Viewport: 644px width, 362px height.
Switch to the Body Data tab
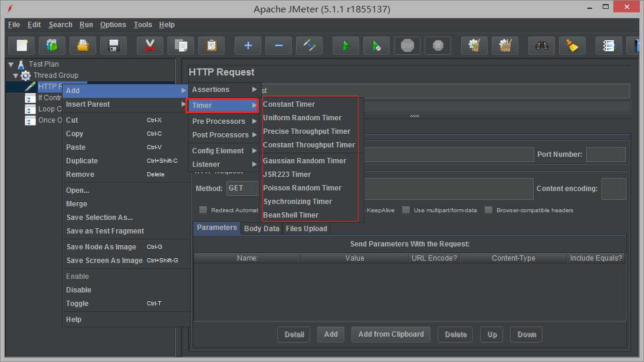click(x=262, y=229)
